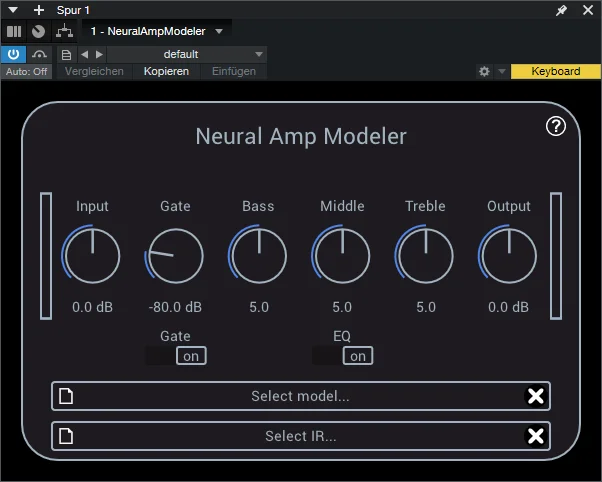Load the next preset with right arrow
The height and width of the screenshot is (482, 602).
(x=99, y=55)
